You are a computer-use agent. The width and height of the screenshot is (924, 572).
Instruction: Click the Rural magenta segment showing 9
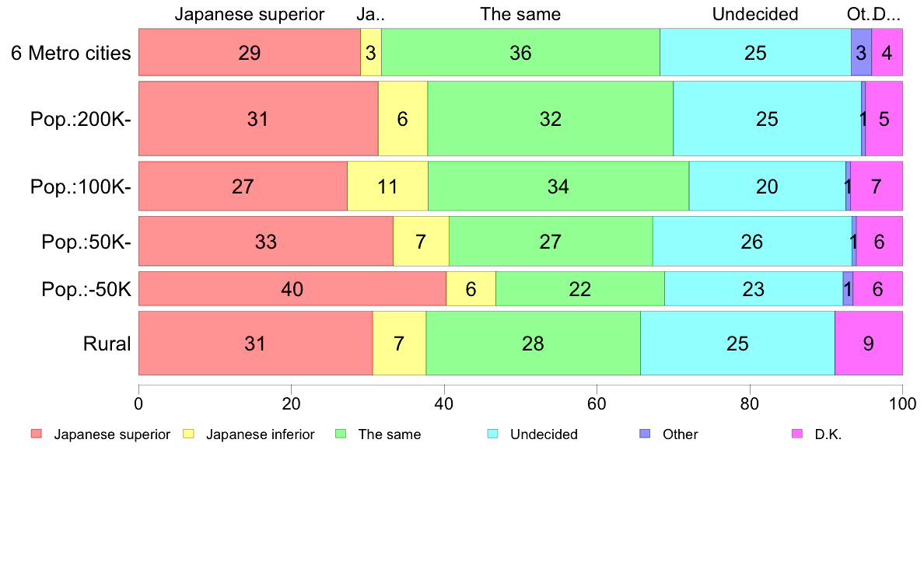point(869,343)
